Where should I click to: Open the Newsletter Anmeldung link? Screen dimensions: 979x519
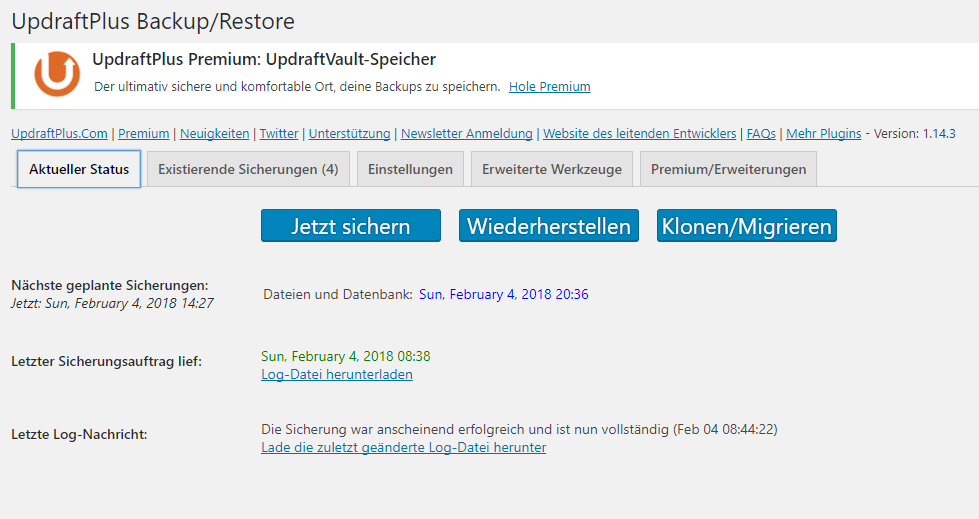point(466,134)
